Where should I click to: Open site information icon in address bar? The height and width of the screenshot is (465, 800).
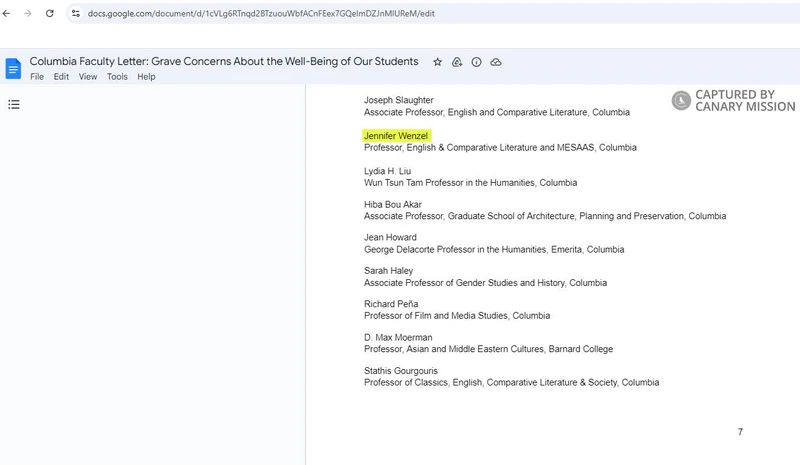pyautogui.click(x=75, y=14)
